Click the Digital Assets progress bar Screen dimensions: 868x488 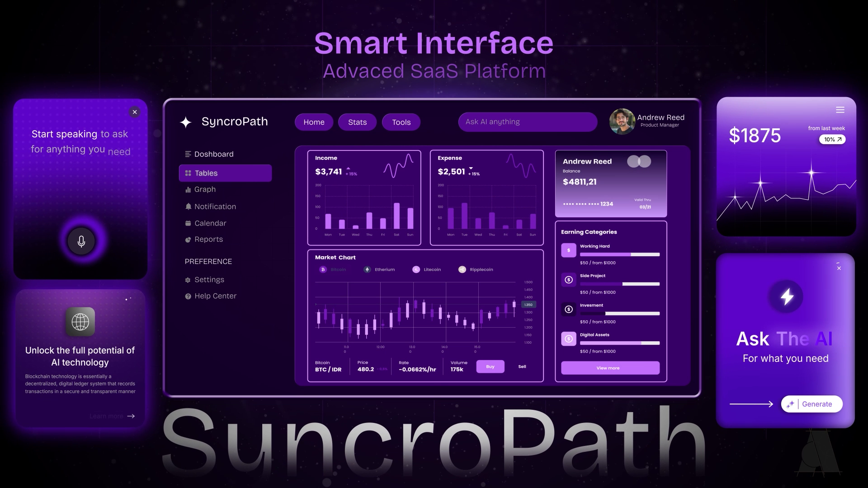(x=620, y=343)
